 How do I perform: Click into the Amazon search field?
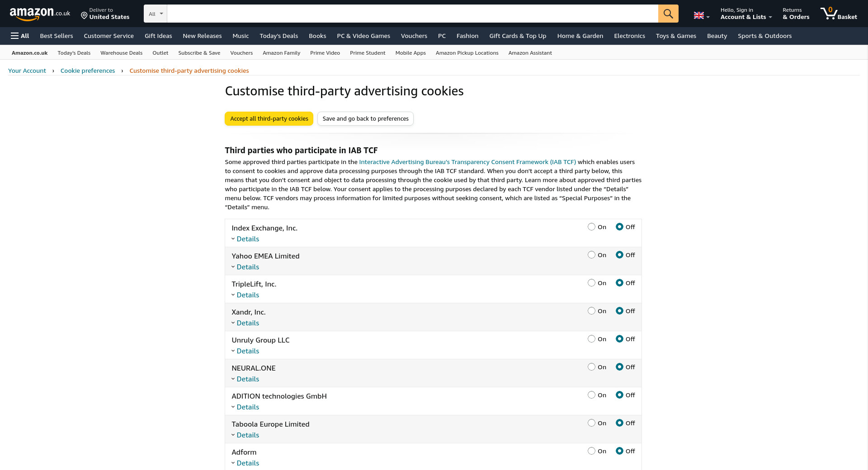tap(412, 14)
